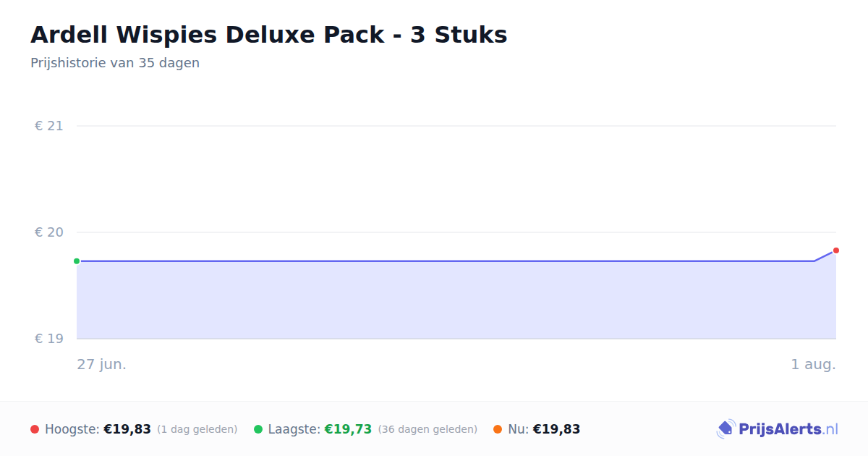868x456 pixels.
Task: Click the '36 dagen geleden' note
Action: click(x=427, y=429)
